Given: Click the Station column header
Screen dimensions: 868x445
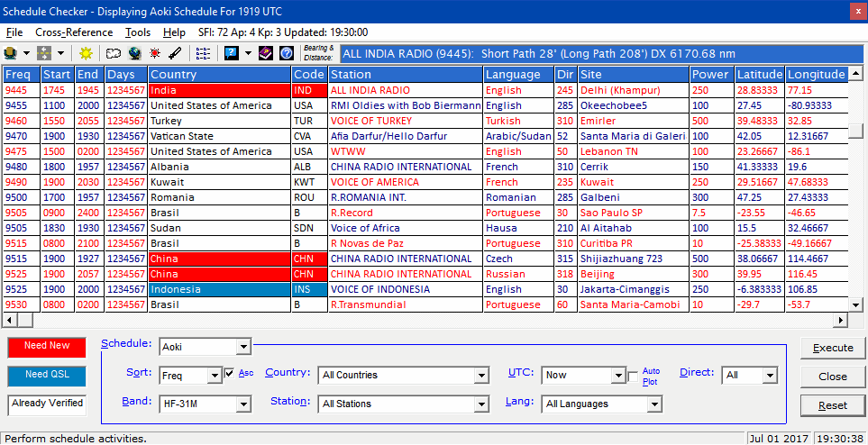Looking at the screenshot, I should [x=406, y=74].
